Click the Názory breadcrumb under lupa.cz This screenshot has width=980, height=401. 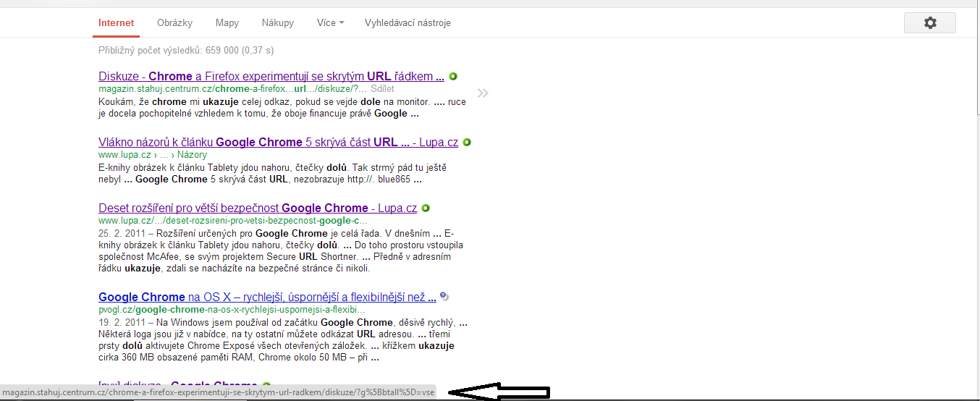pyautogui.click(x=192, y=154)
